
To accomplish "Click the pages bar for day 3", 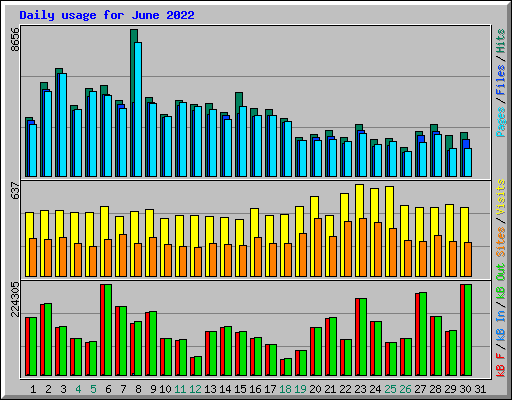I will [63, 125].
